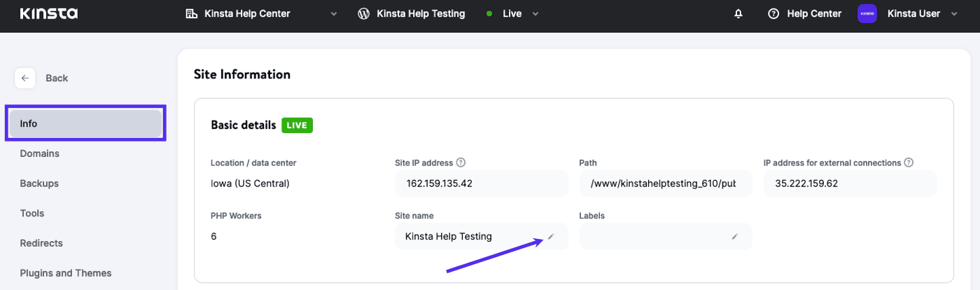The height and width of the screenshot is (290, 980).
Task: Click the Site IP address 162.159.135.42 field
Action: point(482,184)
